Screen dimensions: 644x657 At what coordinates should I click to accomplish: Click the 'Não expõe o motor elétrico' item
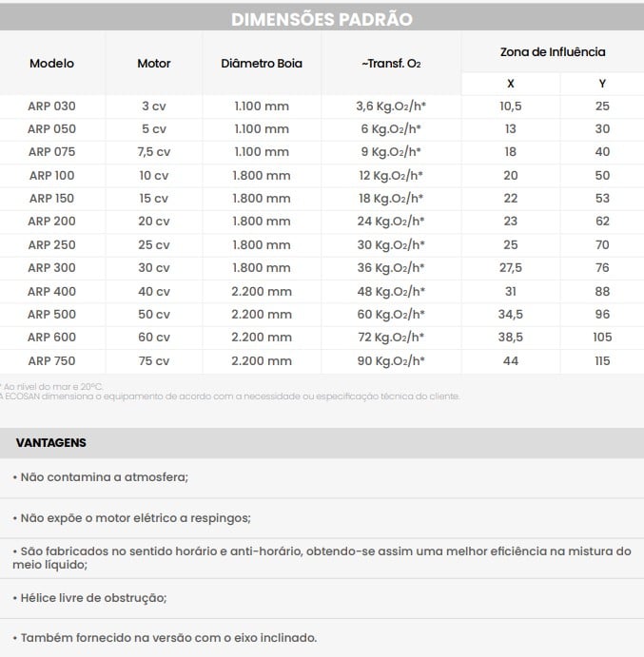(x=131, y=518)
